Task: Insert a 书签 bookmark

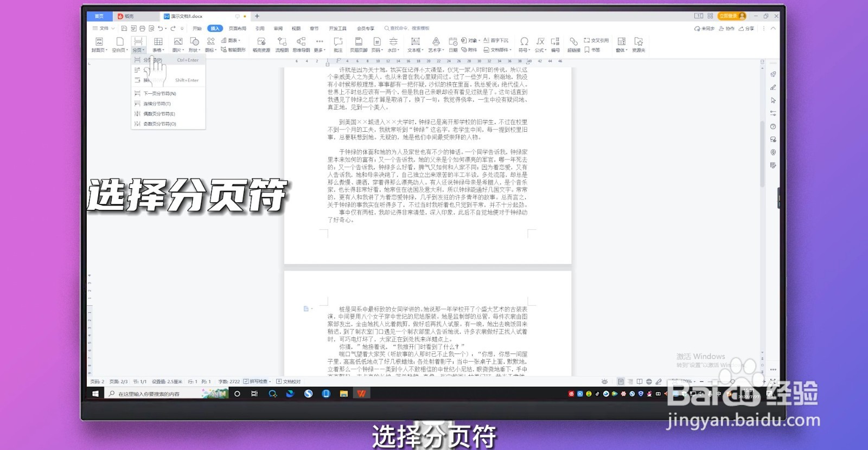Action: (x=592, y=49)
